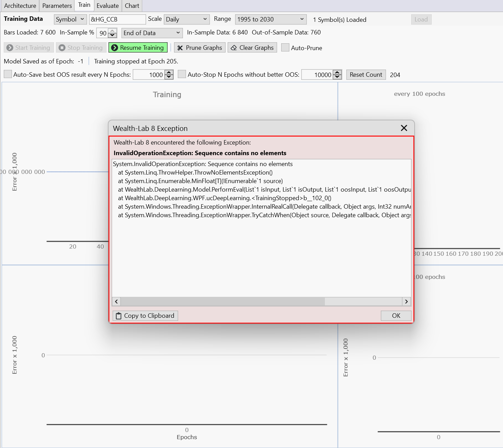
Task: Click the &HG_CCB symbol input field
Action: tap(117, 19)
